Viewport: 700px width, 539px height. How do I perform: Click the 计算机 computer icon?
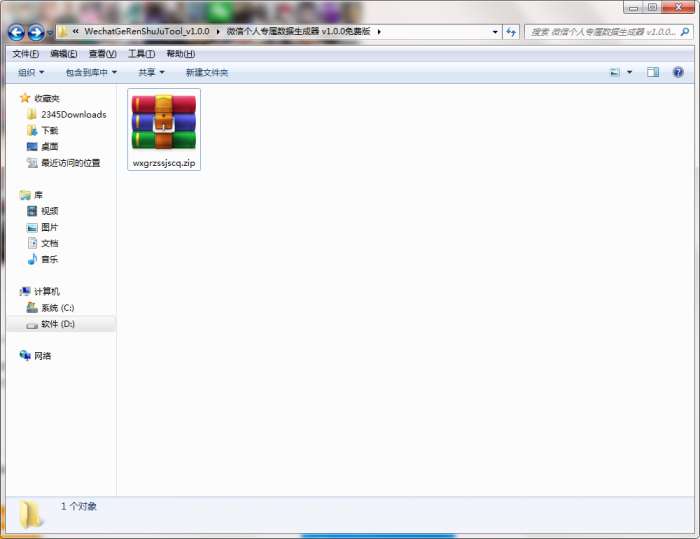25,292
